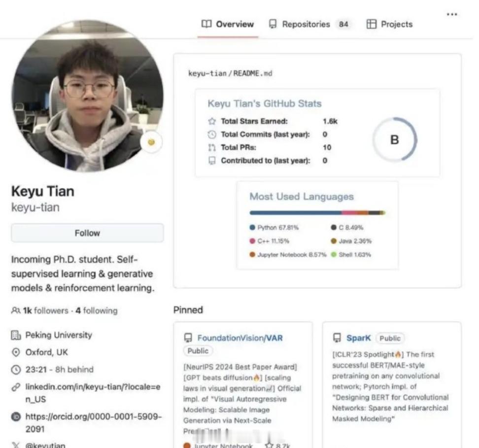This screenshot has height=448, width=479.
Task: Click the blue Python language color dot
Action: [252, 227]
